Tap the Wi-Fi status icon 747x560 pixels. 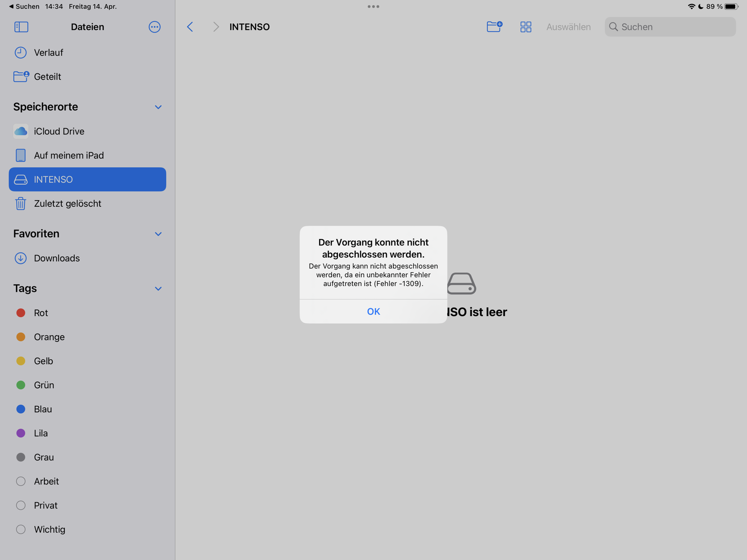click(692, 6)
